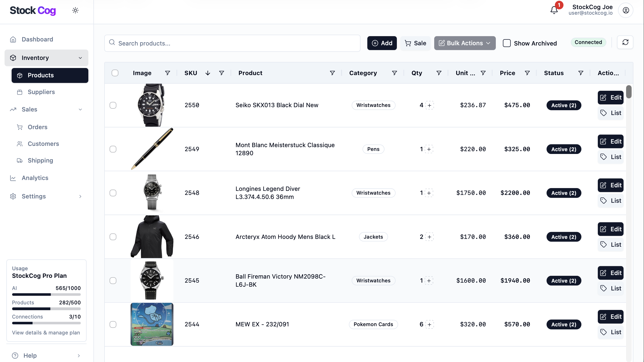Click the Add button to create a product

(382, 43)
